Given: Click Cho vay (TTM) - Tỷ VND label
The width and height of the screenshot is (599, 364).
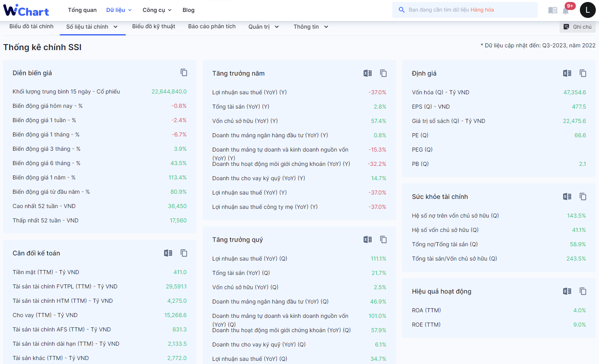Looking at the screenshot, I should (45, 315).
